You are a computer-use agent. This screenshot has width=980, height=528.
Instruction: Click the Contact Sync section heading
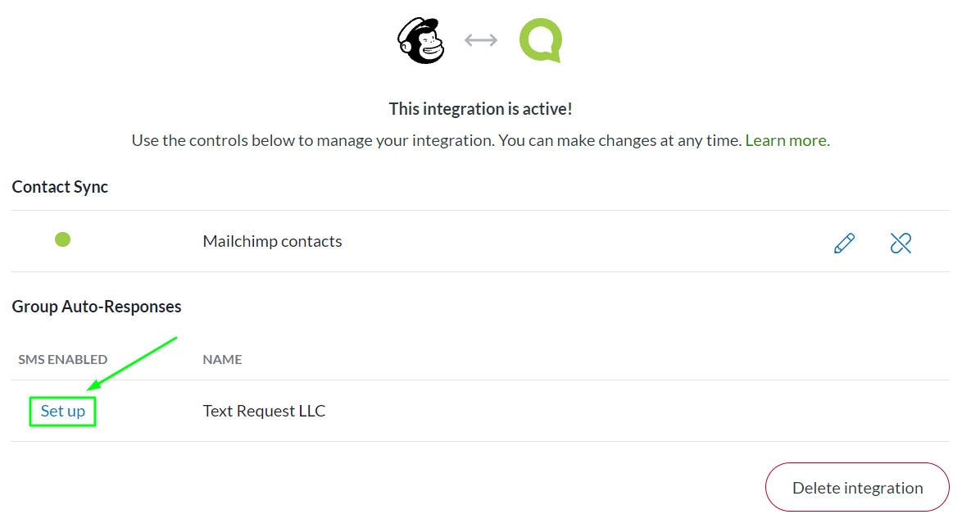pyautogui.click(x=60, y=187)
